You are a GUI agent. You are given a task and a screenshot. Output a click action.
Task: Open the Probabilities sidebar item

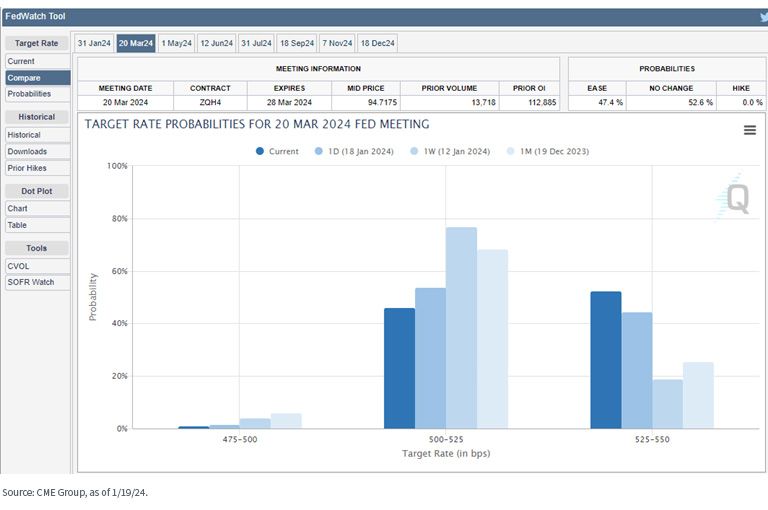click(38, 94)
